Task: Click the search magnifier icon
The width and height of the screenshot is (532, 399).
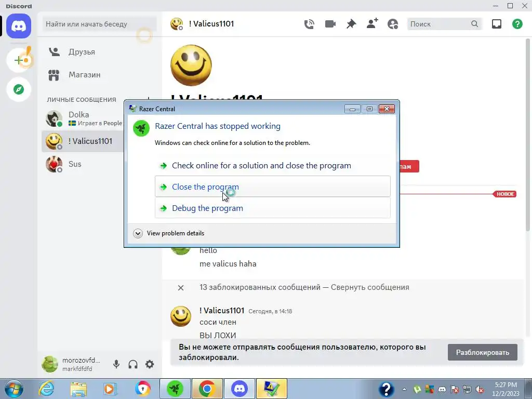Action: pos(475,24)
